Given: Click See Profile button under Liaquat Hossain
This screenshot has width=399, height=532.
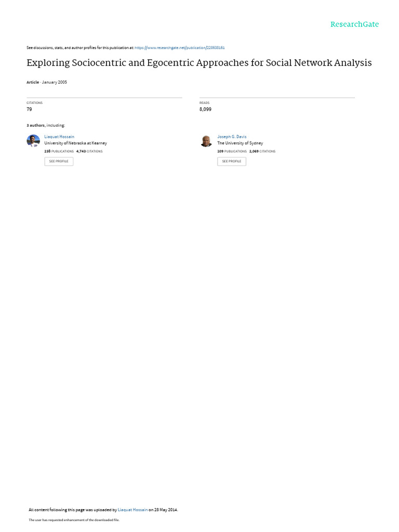Looking at the screenshot, I should point(59,161).
